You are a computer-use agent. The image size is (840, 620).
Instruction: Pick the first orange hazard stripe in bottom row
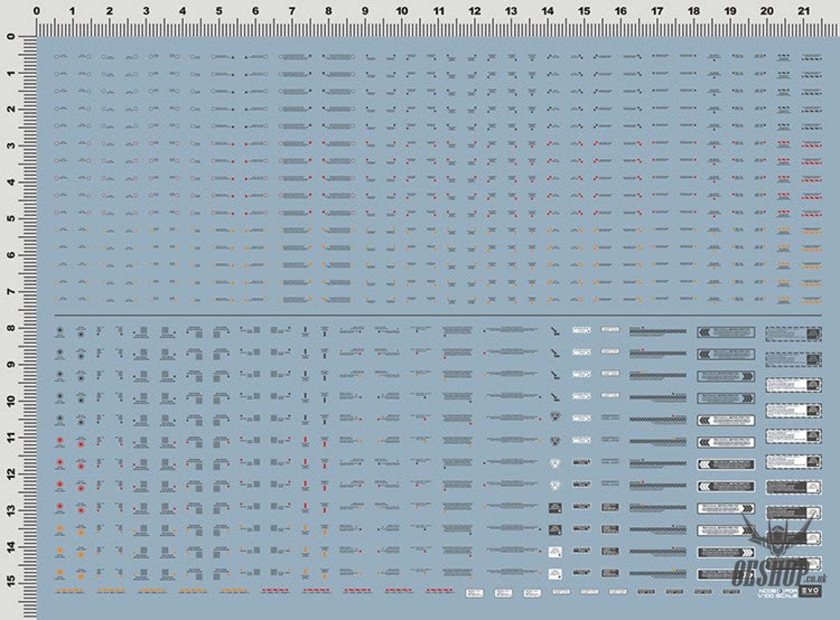coord(69,590)
